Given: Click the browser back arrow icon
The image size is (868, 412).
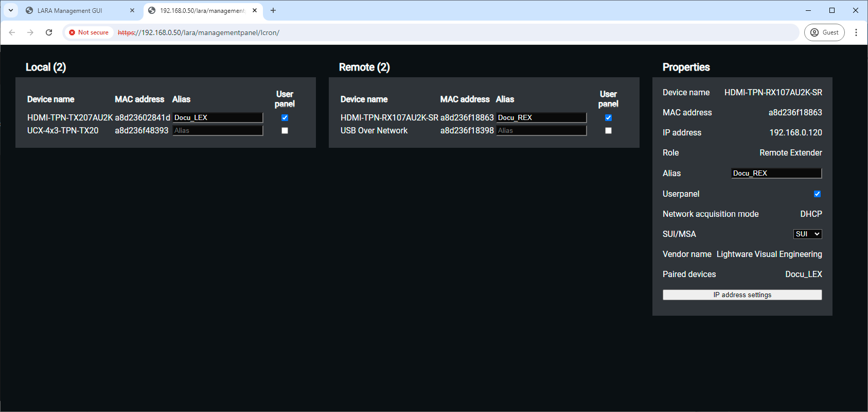Looking at the screenshot, I should tap(12, 32).
